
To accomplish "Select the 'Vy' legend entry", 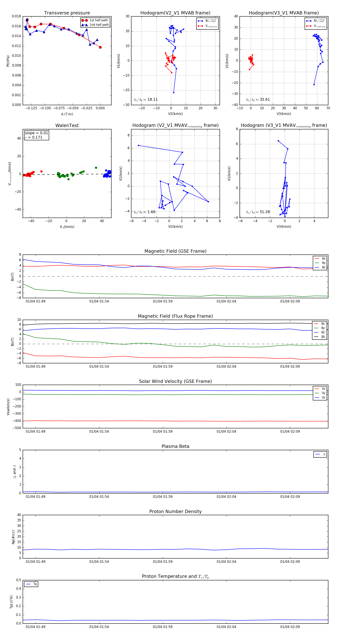I will pyautogui.click(x=320, y=393).
